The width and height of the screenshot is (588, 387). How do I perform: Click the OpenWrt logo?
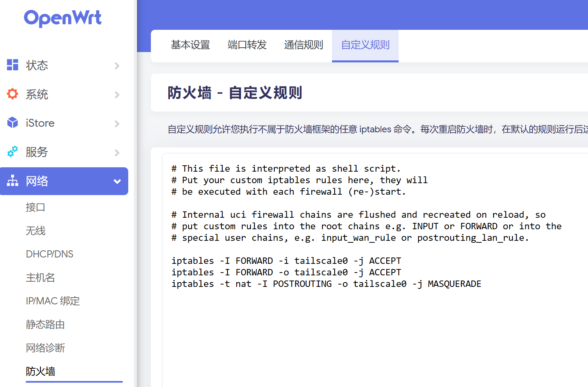pos(63,18)
